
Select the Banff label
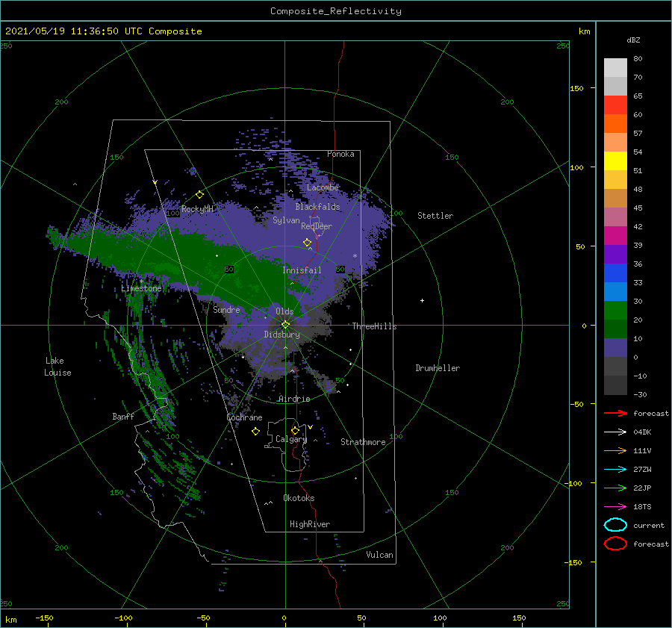123,416
